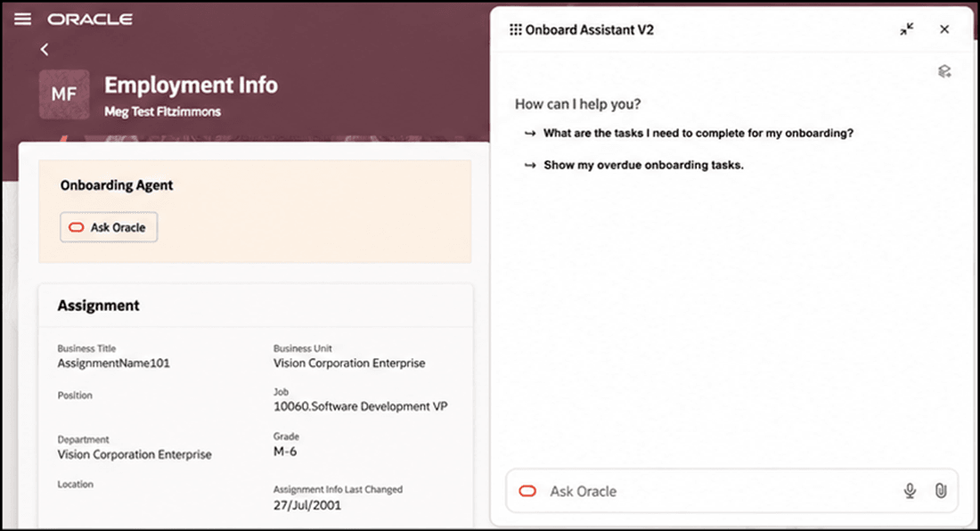
Task: Open the hamburger navigation menu
Action: (22, 20)
